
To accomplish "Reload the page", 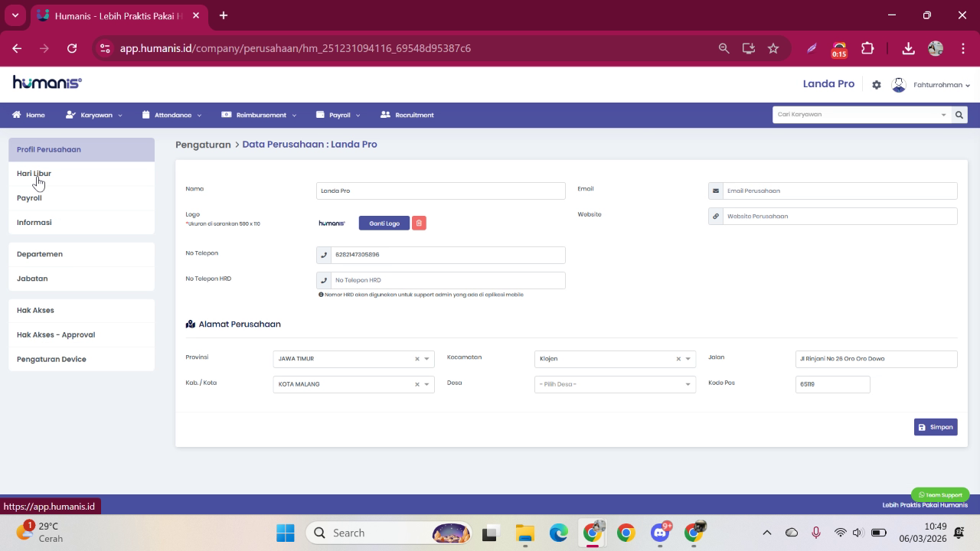I will pyautogui.click(x=72, y=48).
